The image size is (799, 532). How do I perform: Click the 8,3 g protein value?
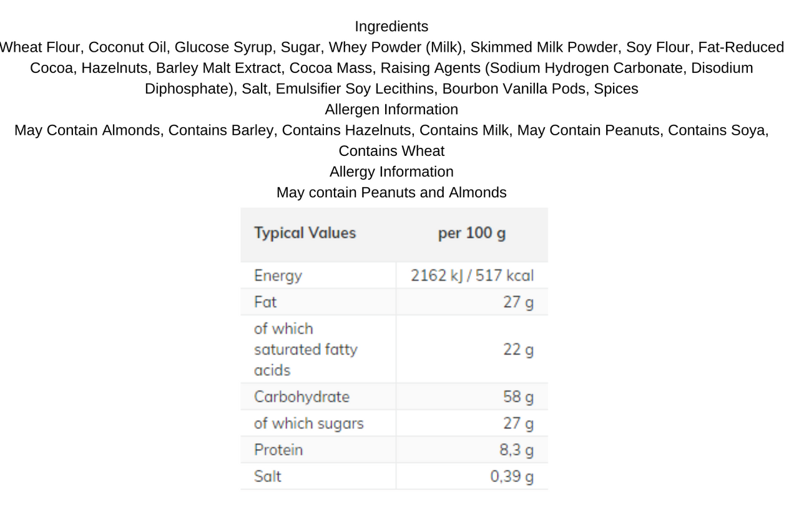click(516, 450)
